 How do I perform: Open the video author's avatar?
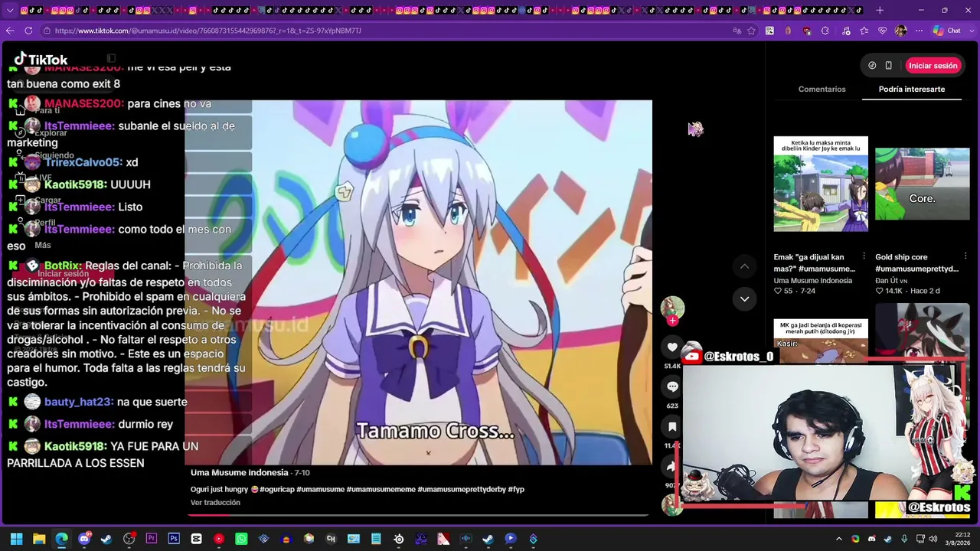[672, 308]
